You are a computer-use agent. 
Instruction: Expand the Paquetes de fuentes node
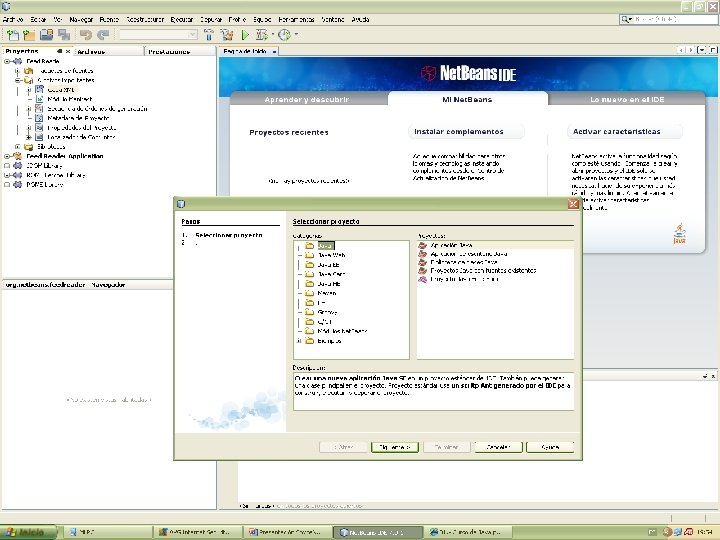[17, 71]
